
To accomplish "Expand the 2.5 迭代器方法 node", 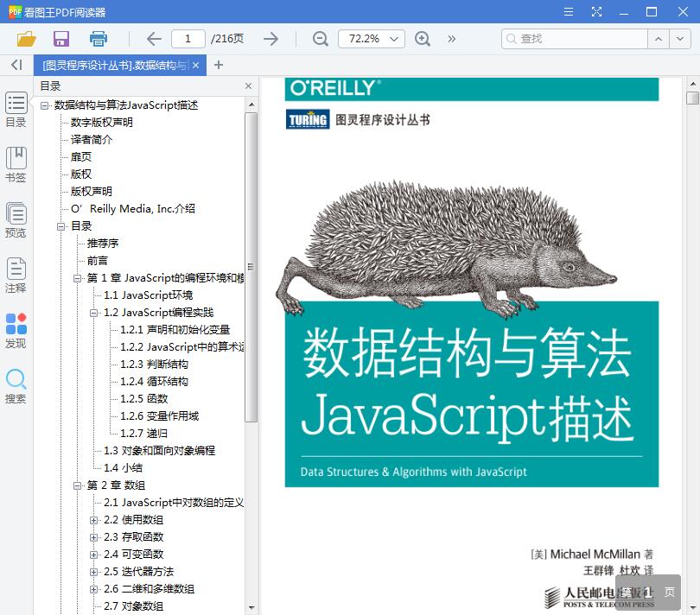I will coord(93,573).
